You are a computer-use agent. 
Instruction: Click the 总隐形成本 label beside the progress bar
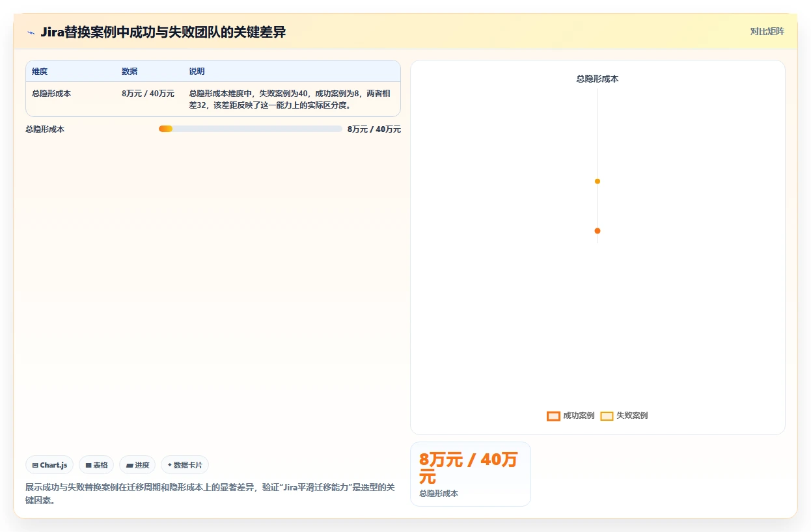(45, 129)
